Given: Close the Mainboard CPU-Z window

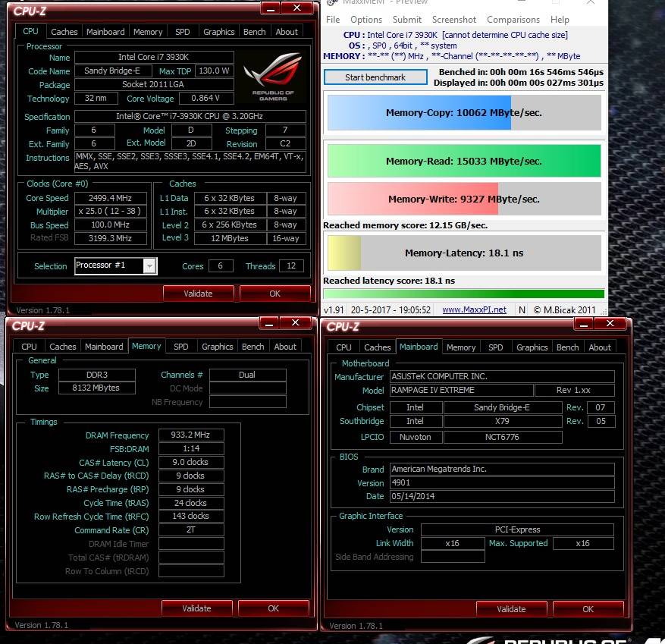Looking at the screenshot, I should [x=610, y=324].
